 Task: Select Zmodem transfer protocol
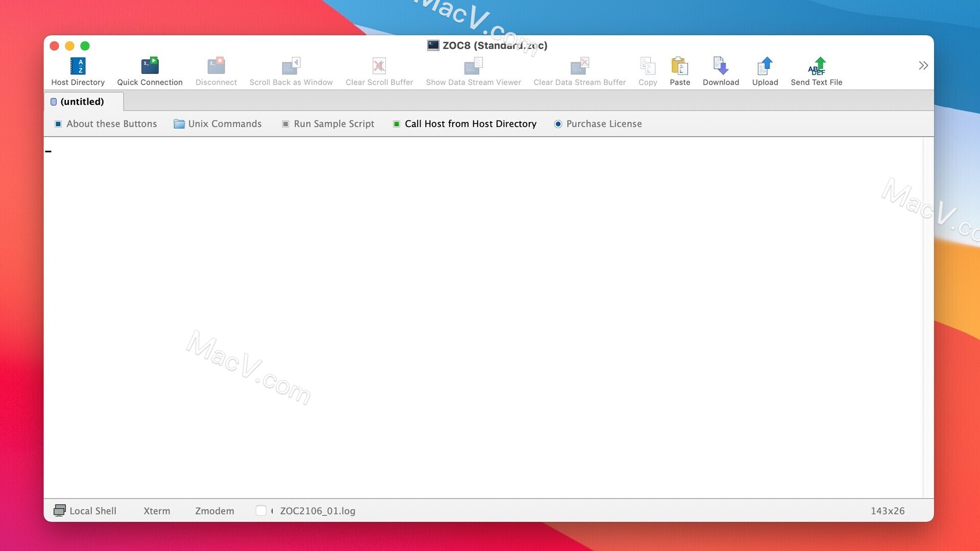click(214, 510)
